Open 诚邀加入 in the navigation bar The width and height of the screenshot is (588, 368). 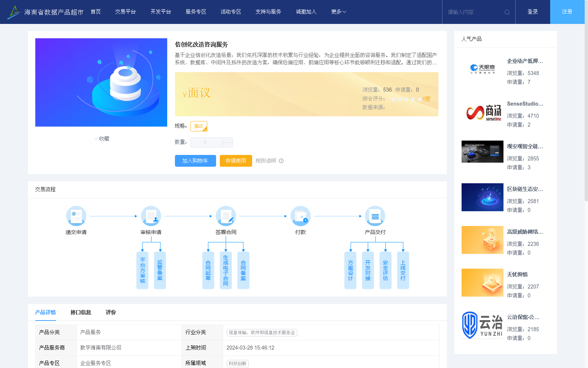tap(306, 12)
